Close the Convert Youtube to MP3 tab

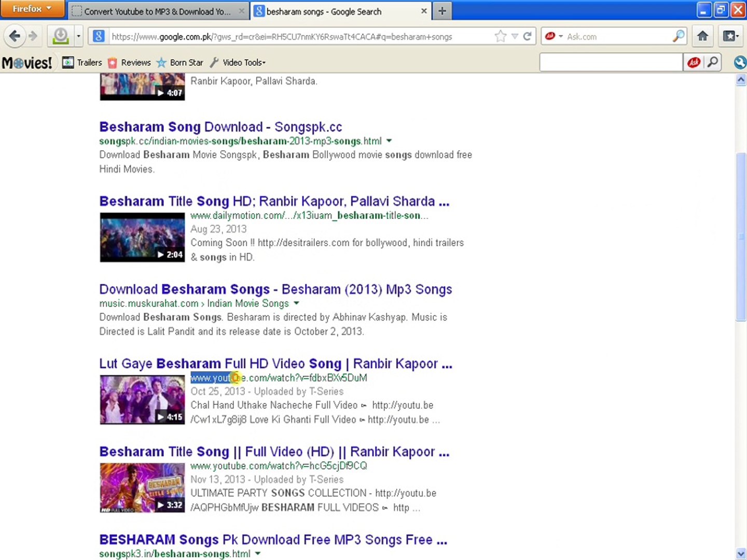[x=241, y=11]
